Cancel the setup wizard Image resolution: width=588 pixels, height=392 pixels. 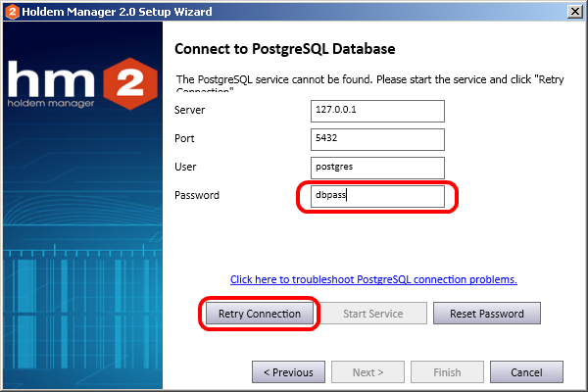[526, 372]
